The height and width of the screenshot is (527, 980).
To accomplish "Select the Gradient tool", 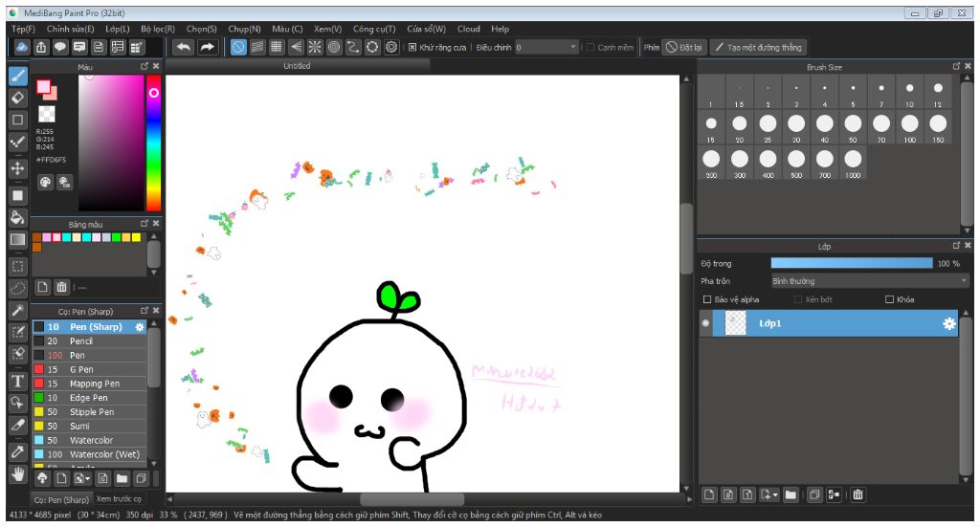I will tap(17, 240).
